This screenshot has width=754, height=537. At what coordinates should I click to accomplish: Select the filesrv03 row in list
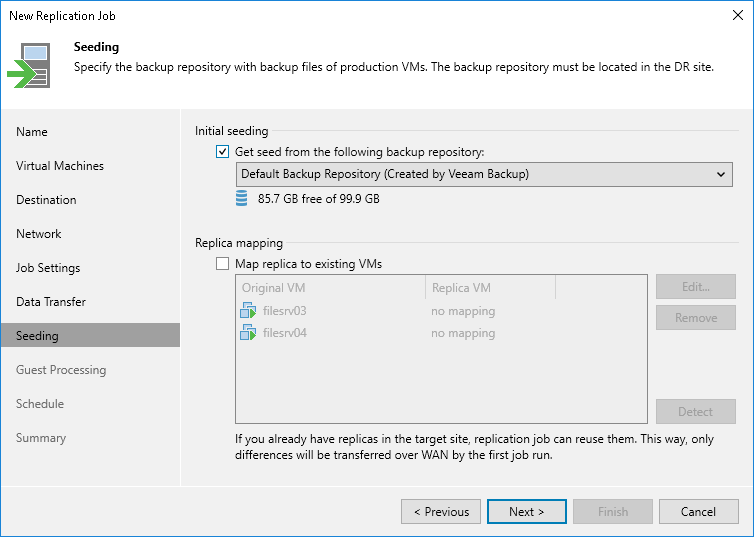pyautogui.click(x=330, y=311)
